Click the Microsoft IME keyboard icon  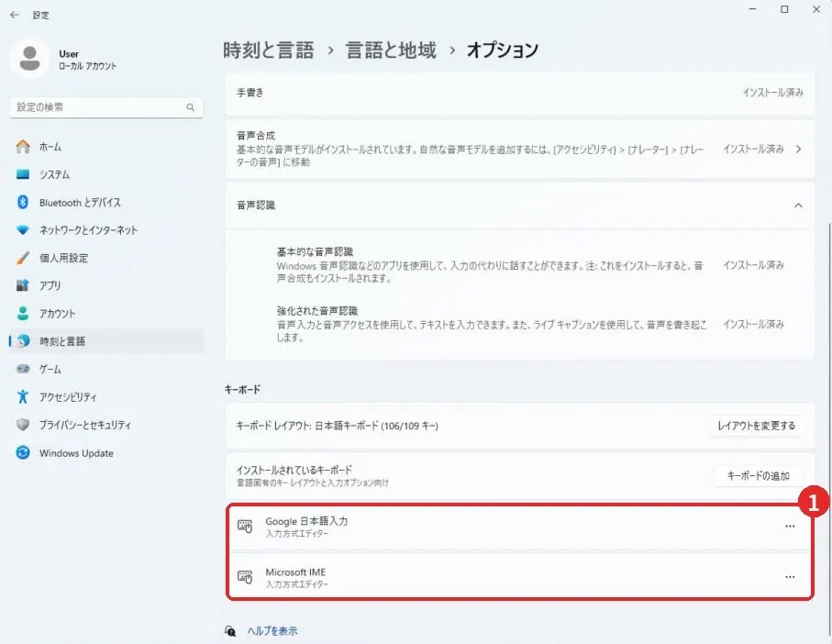click(x=245, y=577)
